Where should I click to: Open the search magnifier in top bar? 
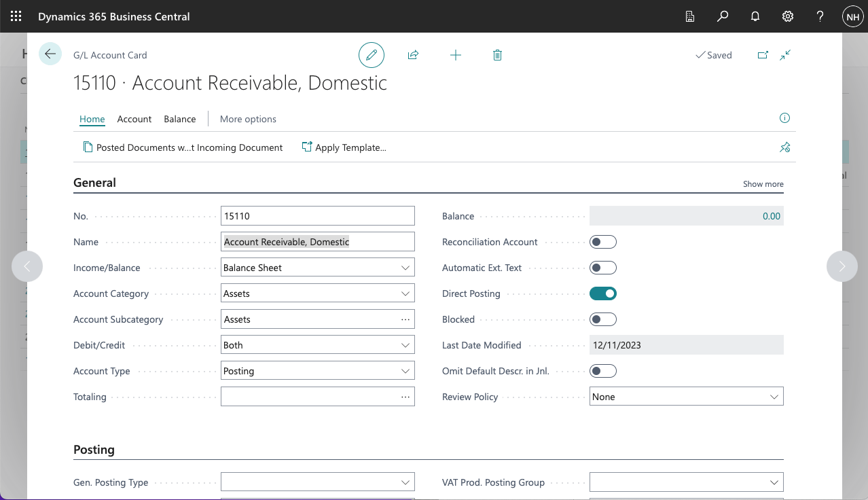click(x=723, y=16)
